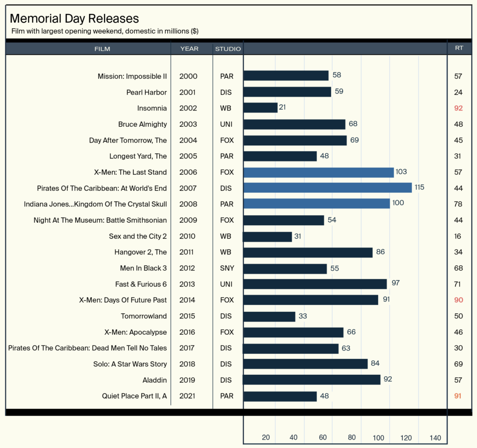
Task: Click the FILM column header
Action: (102, 49)
